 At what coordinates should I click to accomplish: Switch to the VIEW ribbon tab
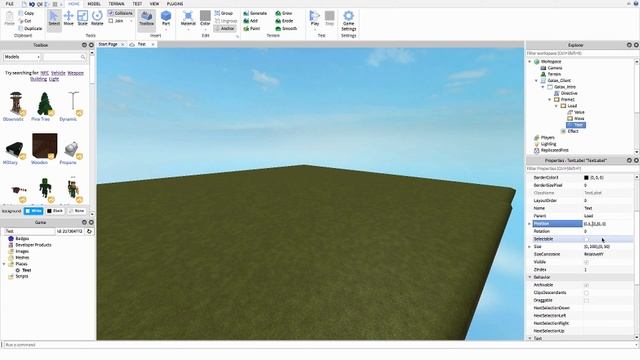[x=154, y=4]
